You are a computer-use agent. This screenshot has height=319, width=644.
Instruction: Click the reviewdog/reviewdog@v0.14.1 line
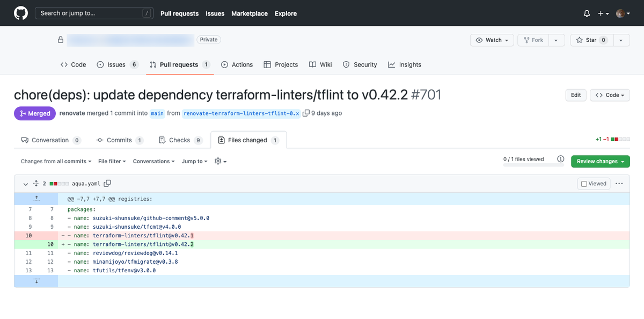343,253
